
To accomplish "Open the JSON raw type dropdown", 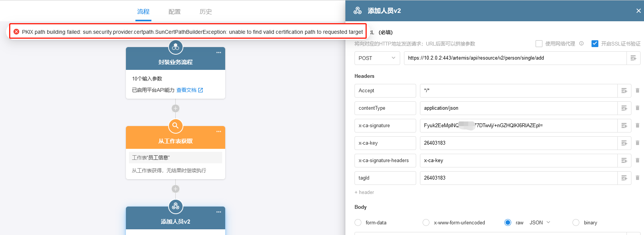I will click(x=540, y=222).
